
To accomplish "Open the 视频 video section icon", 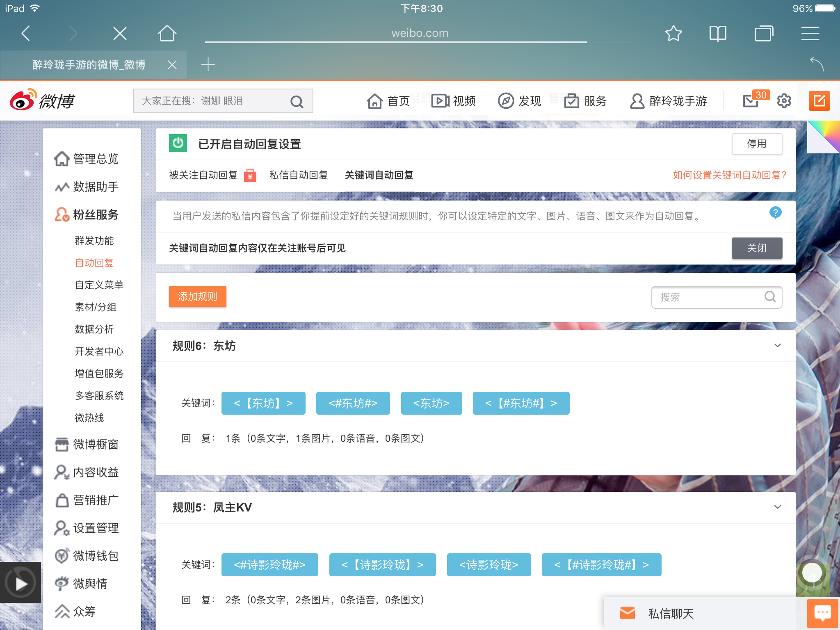I will [x=440, y=101].
